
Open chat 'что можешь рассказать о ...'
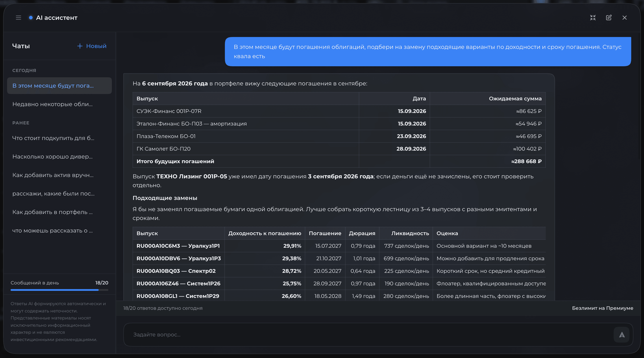click(59, 231)
